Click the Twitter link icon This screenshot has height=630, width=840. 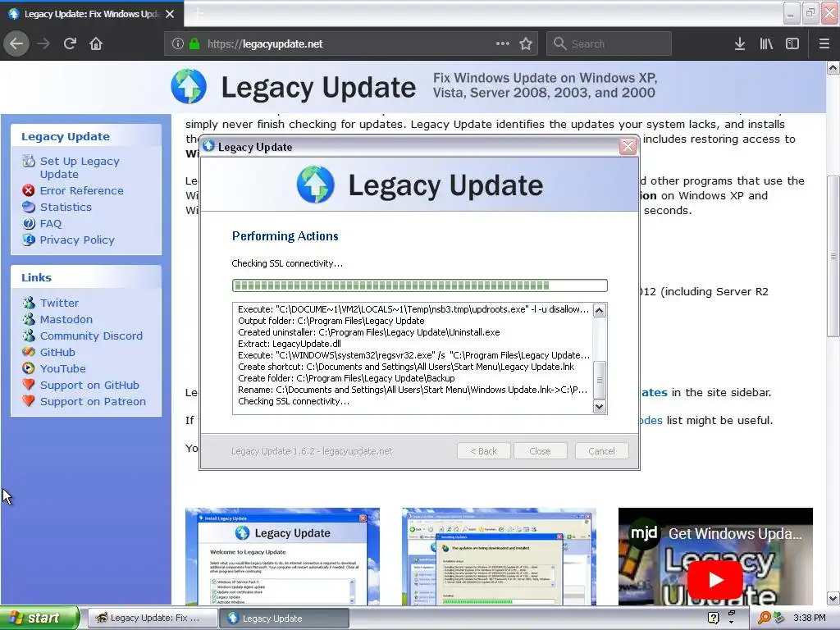29,303
